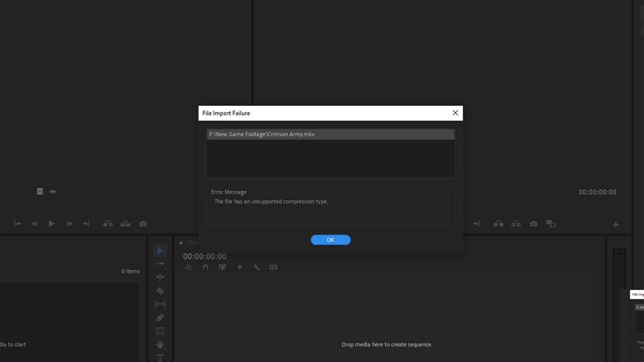
Task: Select the Ripple Edit tool
Action: (x=160, y=277)
